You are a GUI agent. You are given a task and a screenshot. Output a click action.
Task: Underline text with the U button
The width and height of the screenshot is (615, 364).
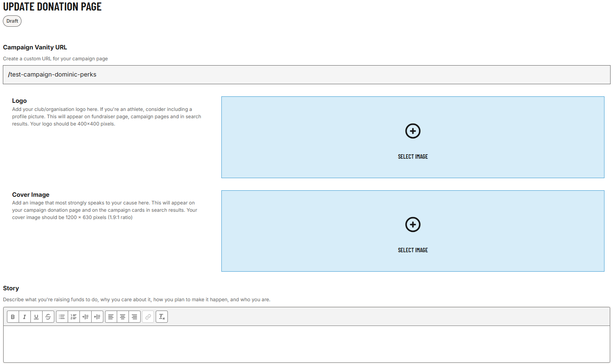pyautogui.click(x=36, y=317)
